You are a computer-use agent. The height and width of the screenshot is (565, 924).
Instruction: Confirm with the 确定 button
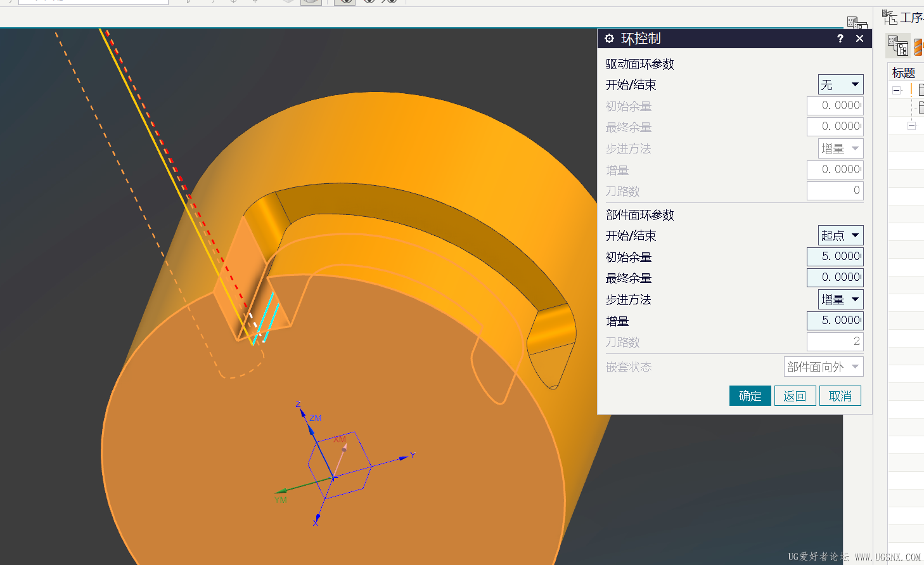point(750,396)
